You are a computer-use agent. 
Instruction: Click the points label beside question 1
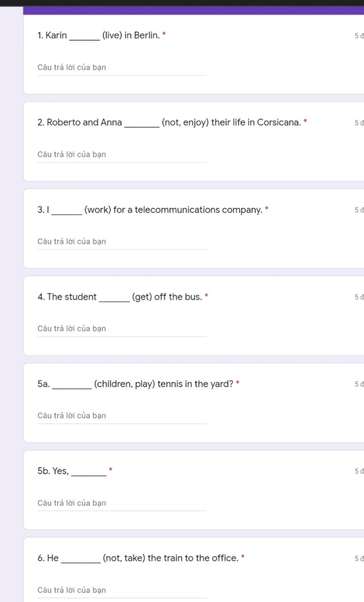tap(359, 36)
